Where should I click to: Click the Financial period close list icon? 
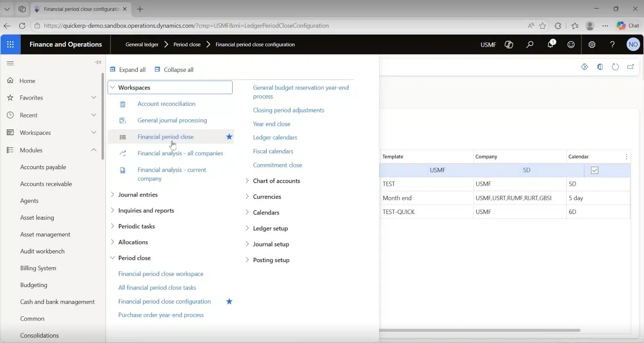(x=123, y=137)
